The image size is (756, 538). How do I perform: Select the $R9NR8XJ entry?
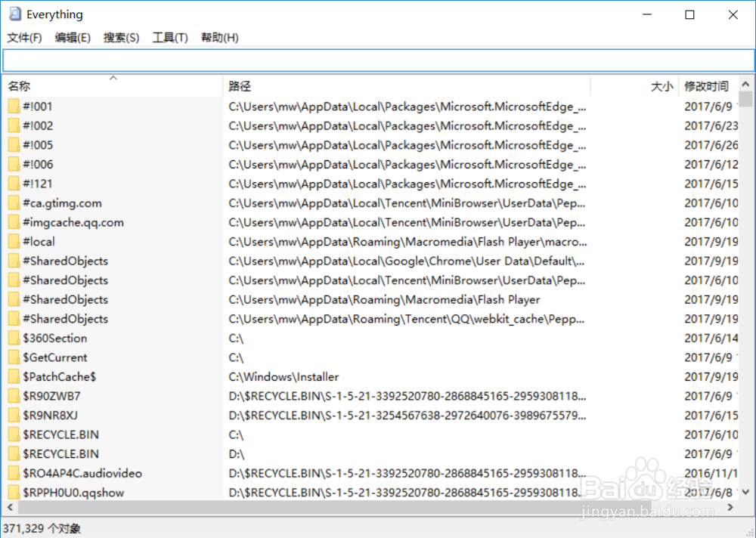coord(50,415)
